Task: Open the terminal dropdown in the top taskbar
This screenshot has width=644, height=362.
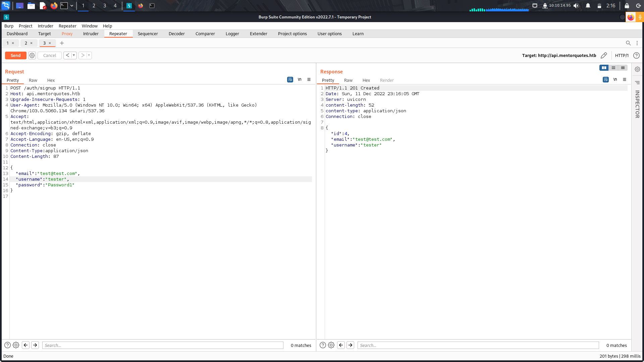Action: (71, 5)
